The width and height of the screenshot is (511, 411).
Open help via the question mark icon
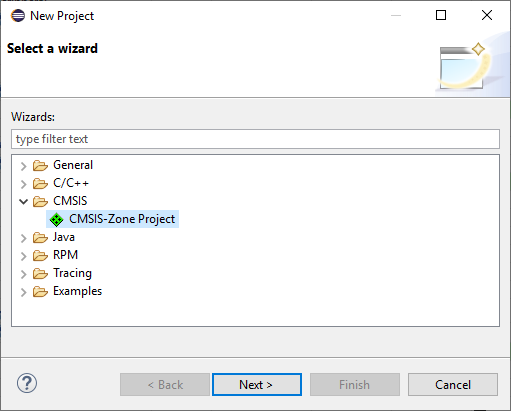(x=27, y=383)
